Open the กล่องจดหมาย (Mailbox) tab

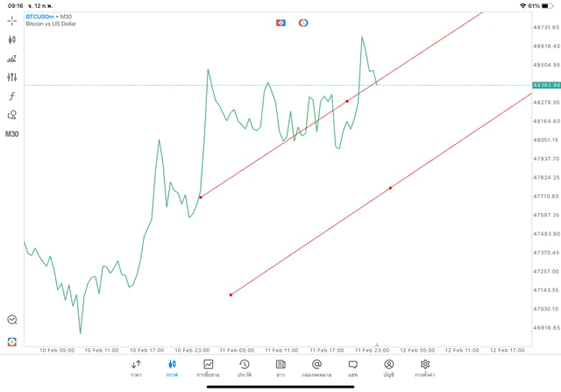coord(316,367)
